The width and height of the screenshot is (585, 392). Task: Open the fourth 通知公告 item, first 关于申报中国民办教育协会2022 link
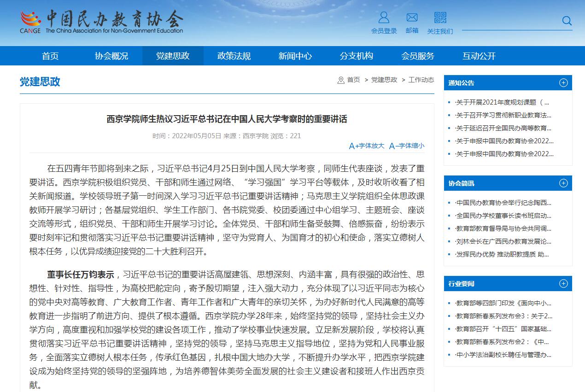pyautogui.click(x=504, y=141)
